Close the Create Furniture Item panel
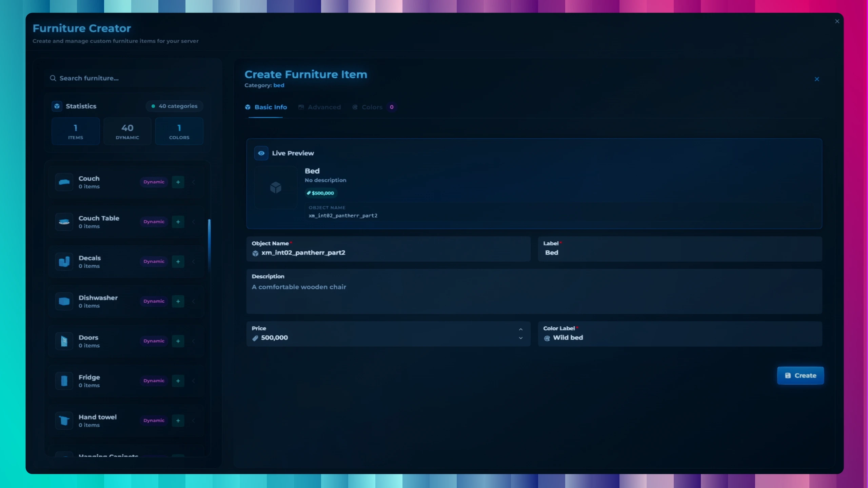Viewport: 868px width, 488px height. (817, 79)
